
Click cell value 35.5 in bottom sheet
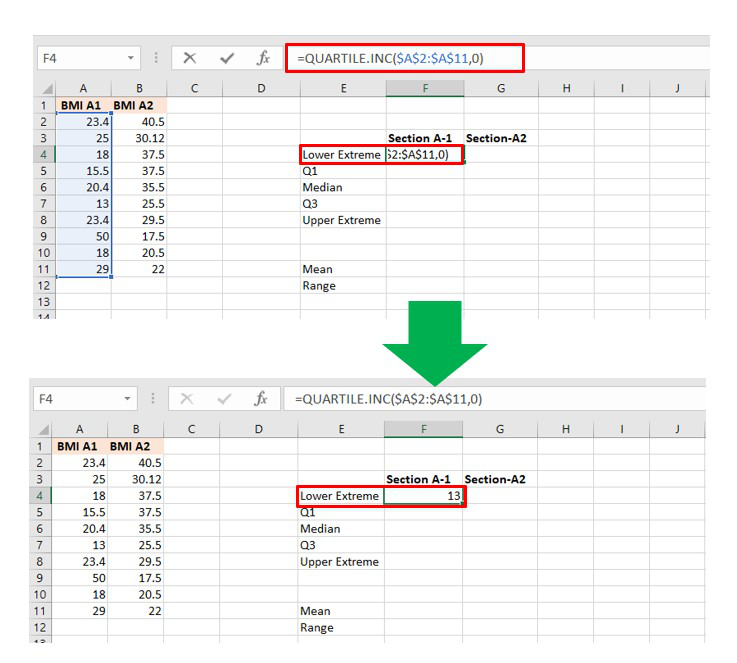point(150,529)
